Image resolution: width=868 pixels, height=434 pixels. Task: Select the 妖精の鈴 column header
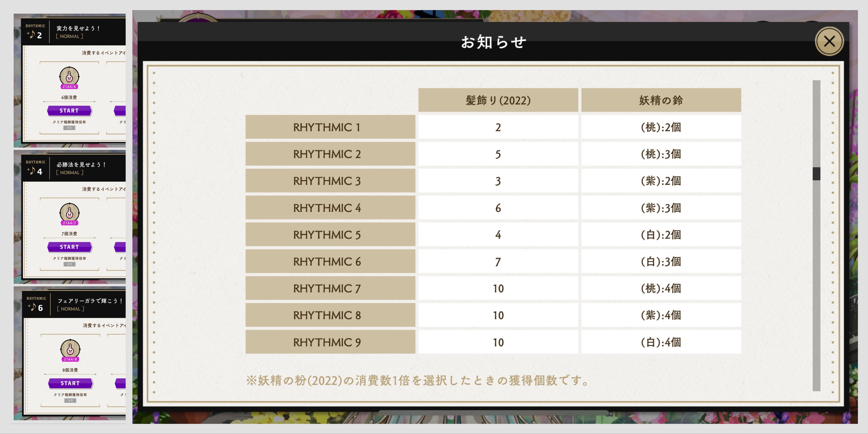pyautogui.click(x=661, y=100)
